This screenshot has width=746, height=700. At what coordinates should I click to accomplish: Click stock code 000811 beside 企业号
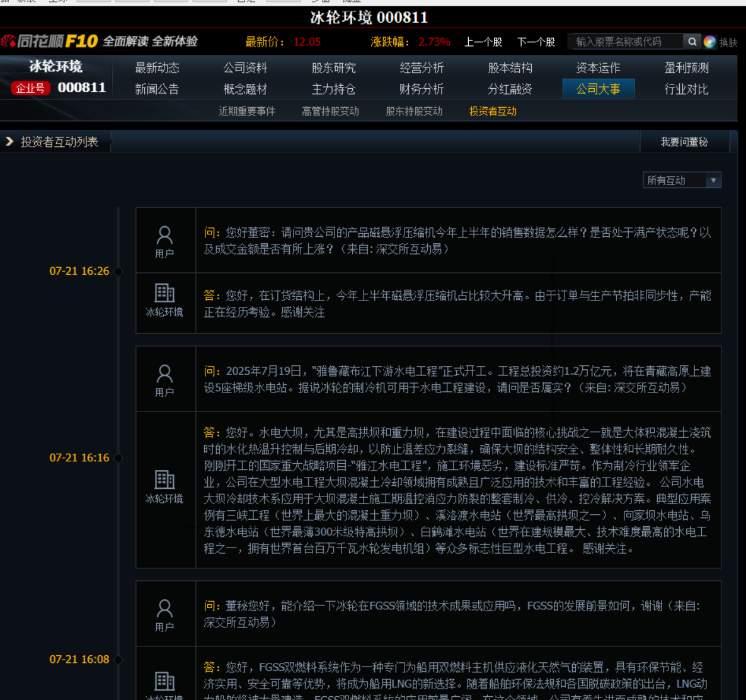[x=82, y=88]
